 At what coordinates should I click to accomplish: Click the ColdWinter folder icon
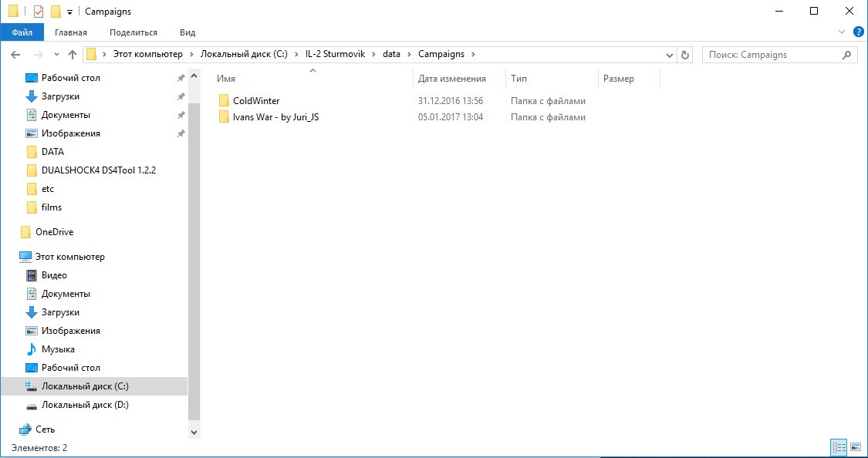(x=224, y=101)
